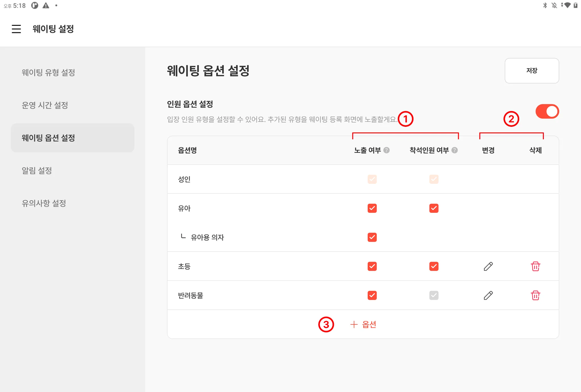Click delete trash icon for 초등 option

coord(535,266)
